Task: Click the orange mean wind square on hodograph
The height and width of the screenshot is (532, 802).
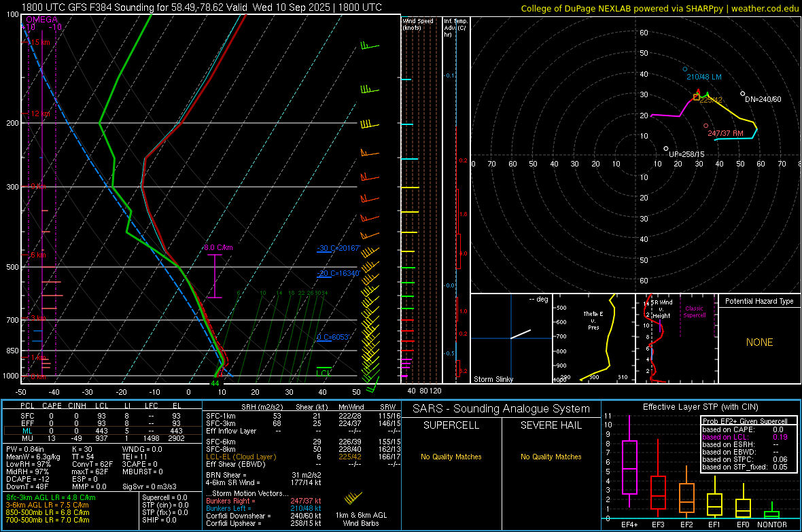Action: point(696,96)
